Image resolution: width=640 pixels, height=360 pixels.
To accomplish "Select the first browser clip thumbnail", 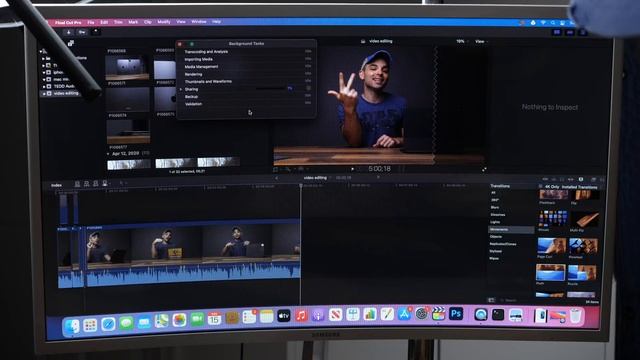I will tap(127, 68).
